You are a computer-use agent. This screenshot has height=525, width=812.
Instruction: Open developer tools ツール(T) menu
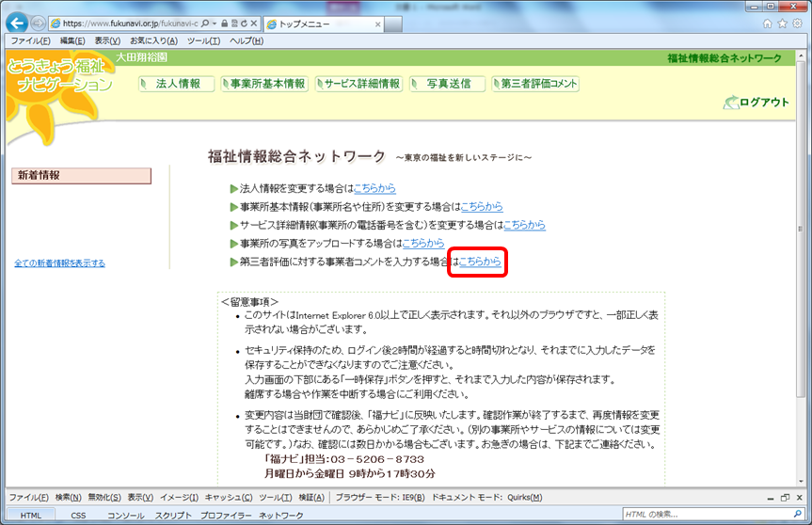point(276,497)
